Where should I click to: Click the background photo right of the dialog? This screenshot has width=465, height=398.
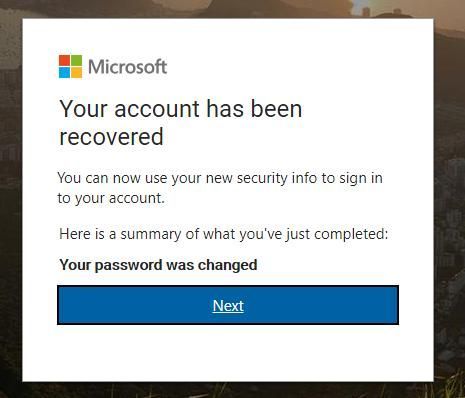[450, 200]
